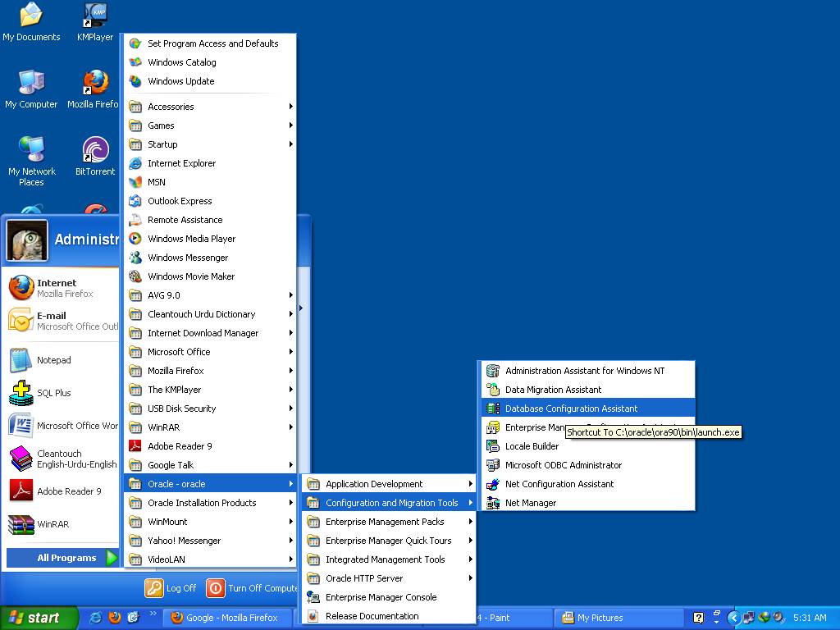
Task: Click the MSN butterfly icon
Action: point(135,182)
